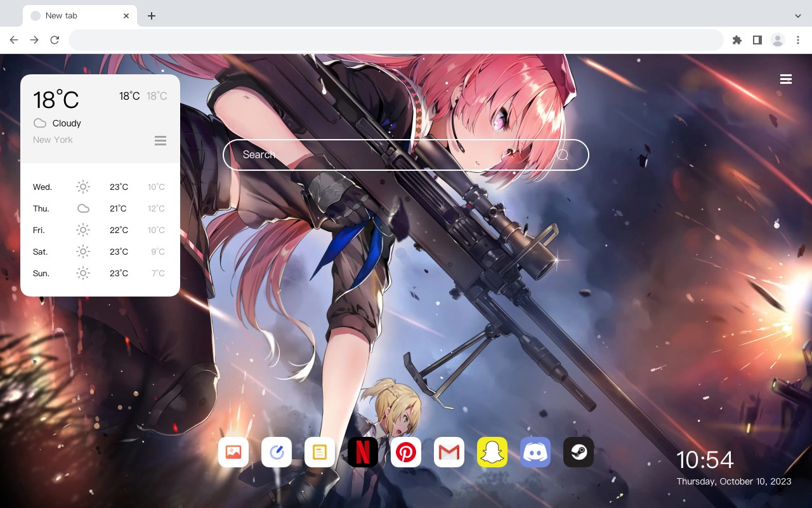Open the blue tasks checkmark shortcut

pos(277,452)
